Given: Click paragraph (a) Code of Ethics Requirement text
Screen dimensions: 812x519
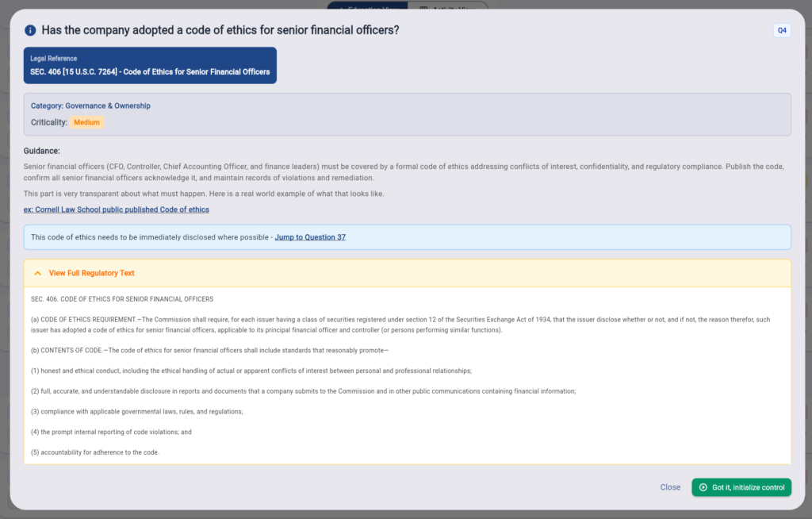Looking at the screenshot, I should click(x=400, y=325).
